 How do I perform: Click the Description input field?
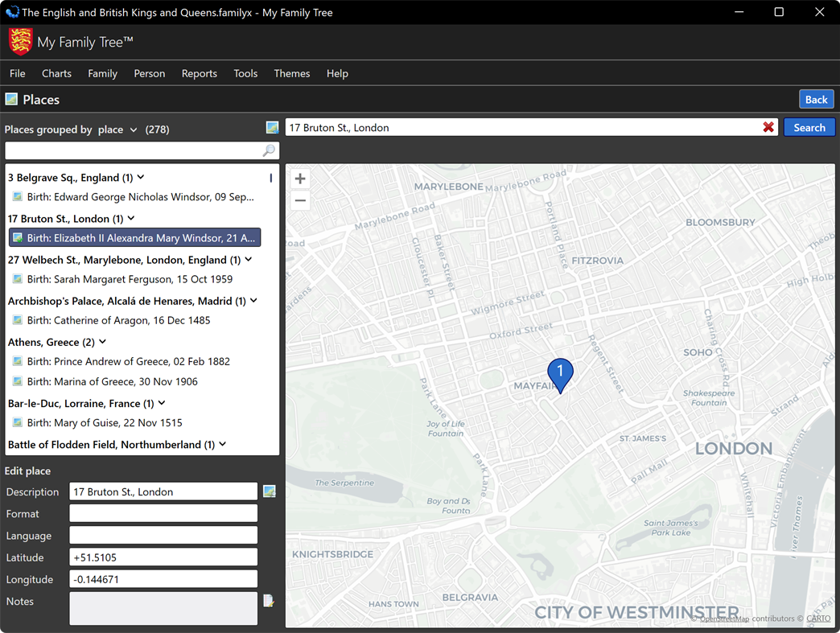point(163,491)
